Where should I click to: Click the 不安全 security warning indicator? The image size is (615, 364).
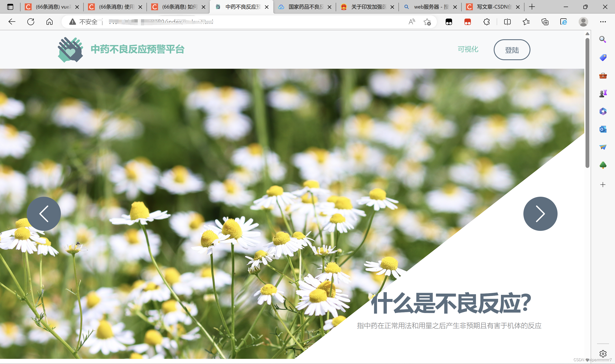click(x=83, y=22)
